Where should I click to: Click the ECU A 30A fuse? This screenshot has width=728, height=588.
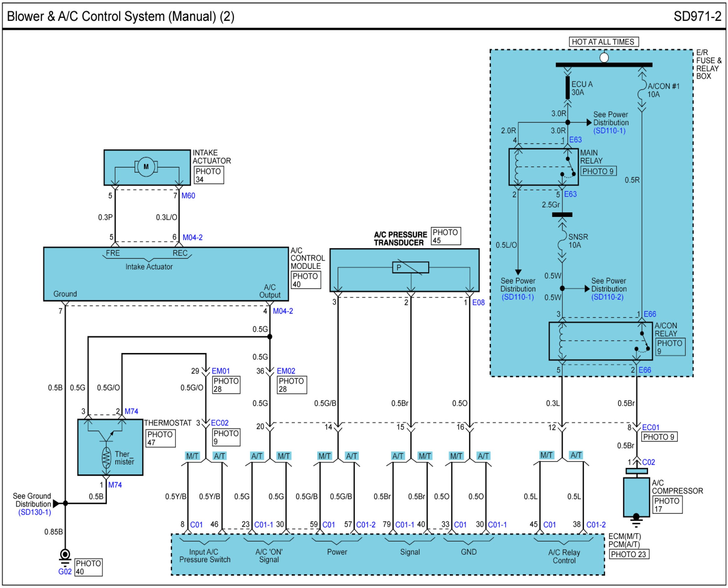point(567,87)
